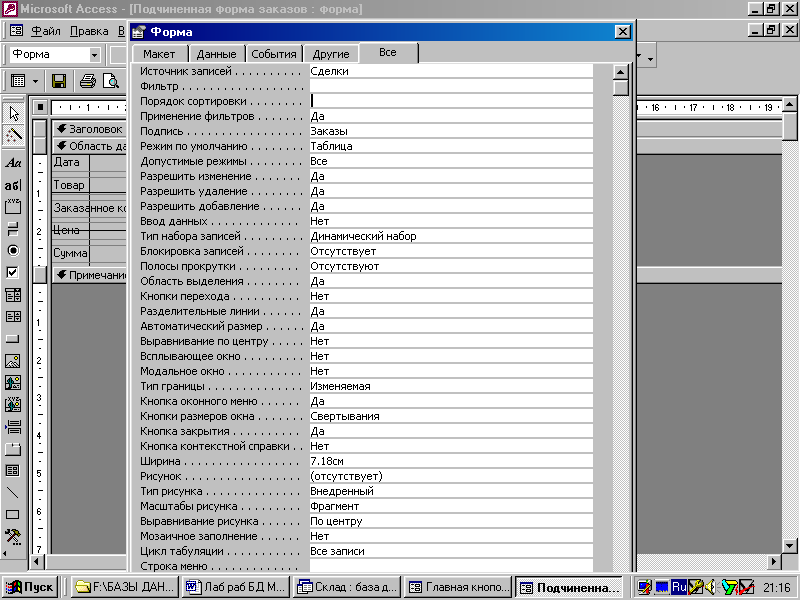Click the empty Фильтр property field

click(x=451, y=86)
